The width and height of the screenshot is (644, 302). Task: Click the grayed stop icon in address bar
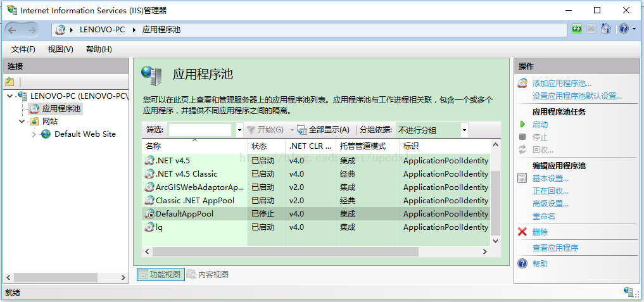tap(591, 28)
